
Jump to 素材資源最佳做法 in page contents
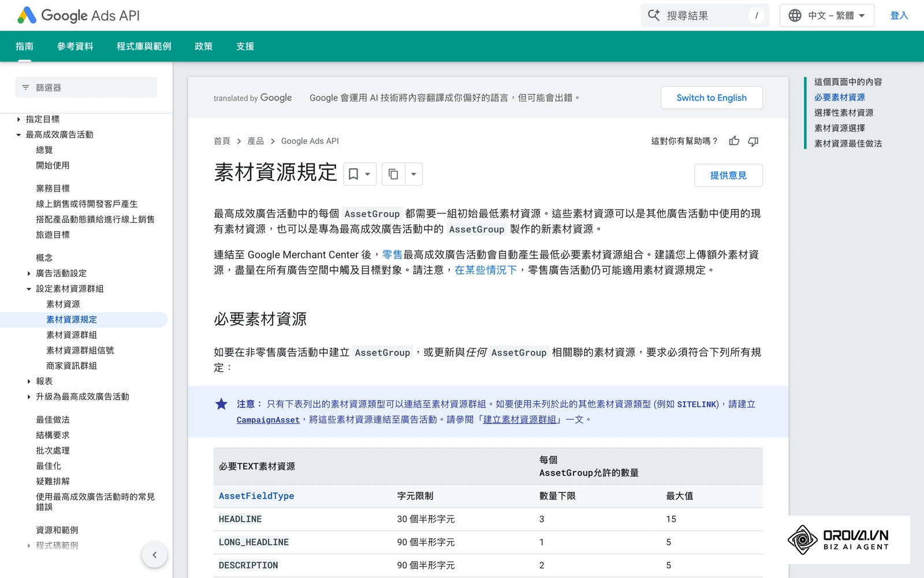(848, 143)
